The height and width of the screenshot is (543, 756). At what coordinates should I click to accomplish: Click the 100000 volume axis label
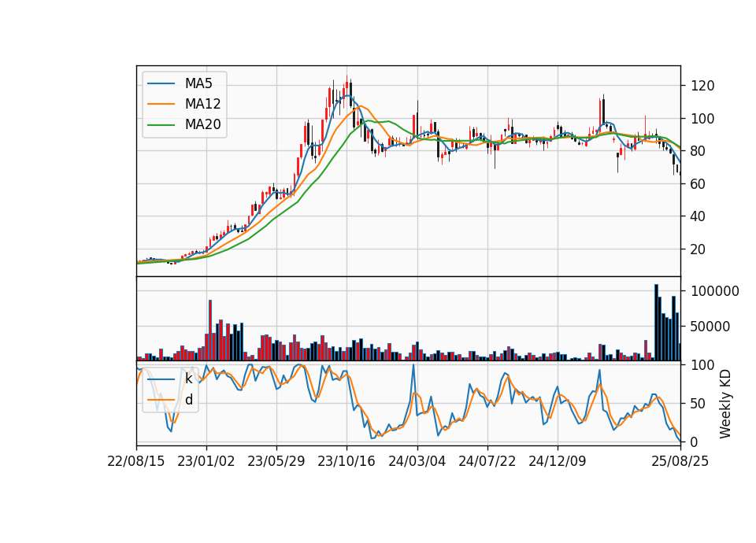coord(715,291)
